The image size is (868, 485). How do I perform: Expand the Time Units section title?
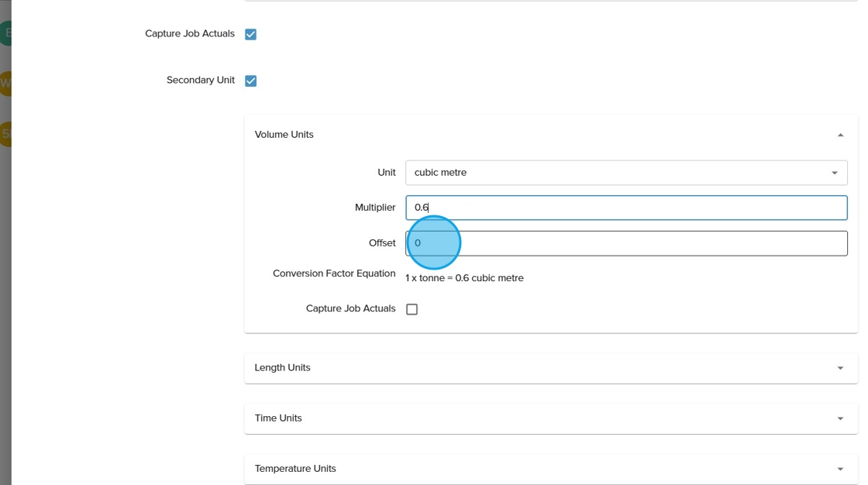(x=278, y=418)
